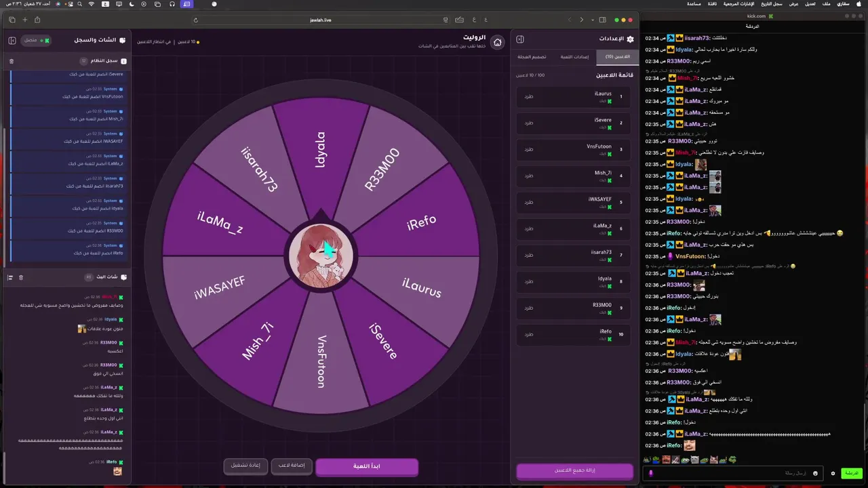Click the Safari reload page icon

(196, 20)
